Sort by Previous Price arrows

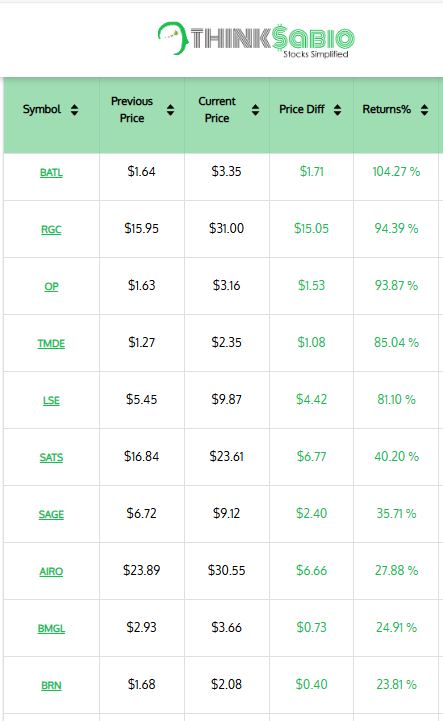pos(170,110)
